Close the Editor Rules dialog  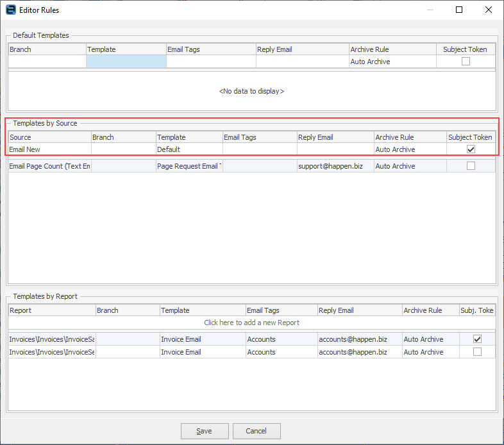click(x=489, y=10)
